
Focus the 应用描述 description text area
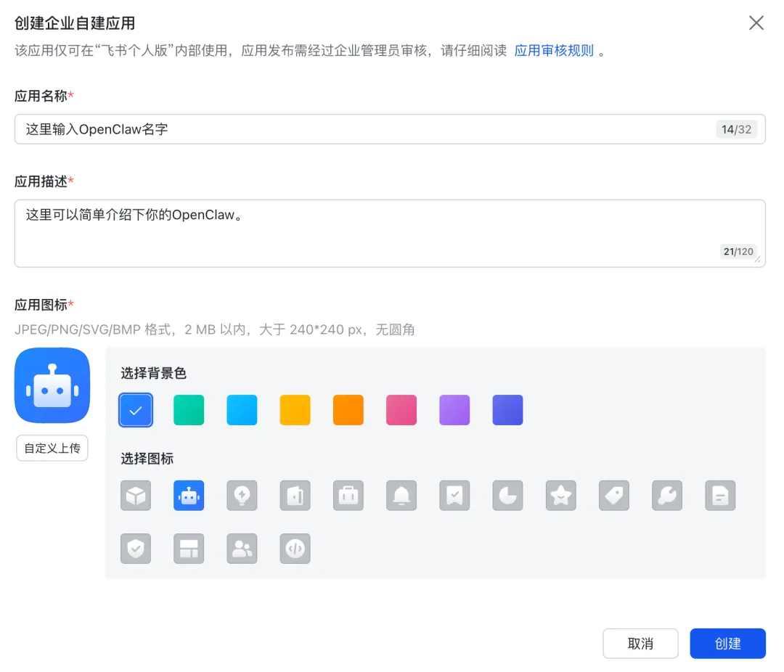click(x=390, y=234)
